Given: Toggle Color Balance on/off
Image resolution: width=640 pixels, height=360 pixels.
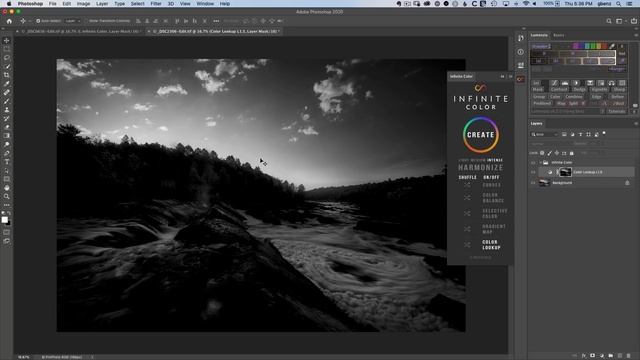Looking at the screenshot, I should pos(493,198).
